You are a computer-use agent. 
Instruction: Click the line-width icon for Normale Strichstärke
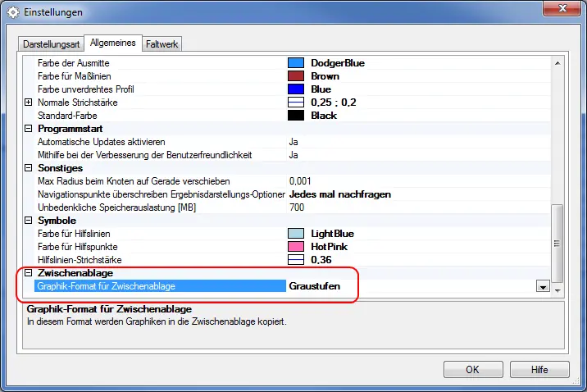coord(296,103)
